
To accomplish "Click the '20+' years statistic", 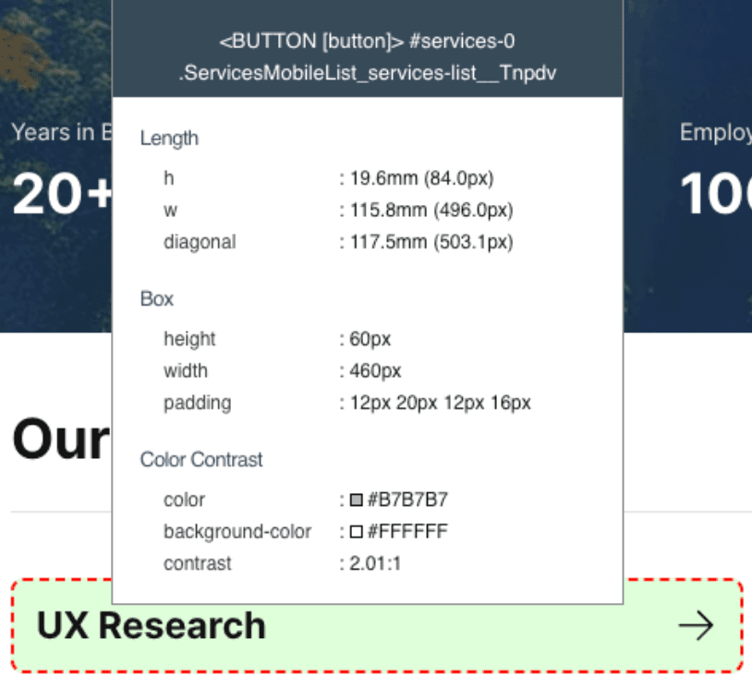I will pos(62,194).
